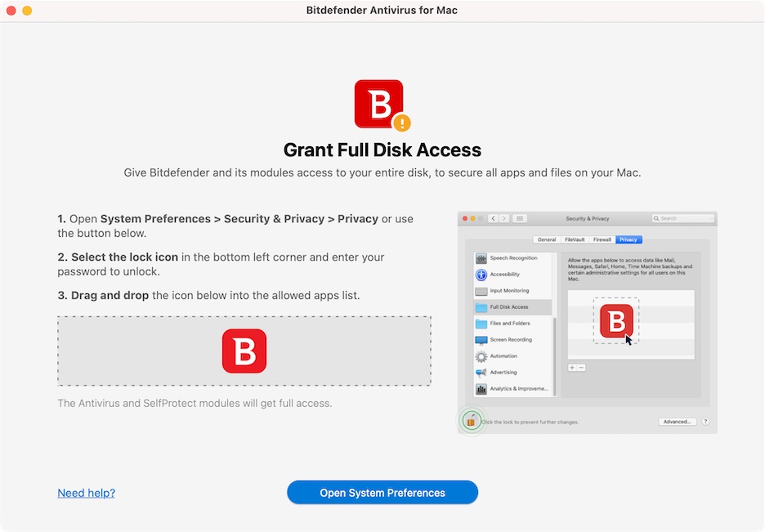This screenshot has width=765, height=532.
Task: Select the Privacy tab in the illustration
Action: [x=629, y=239]
